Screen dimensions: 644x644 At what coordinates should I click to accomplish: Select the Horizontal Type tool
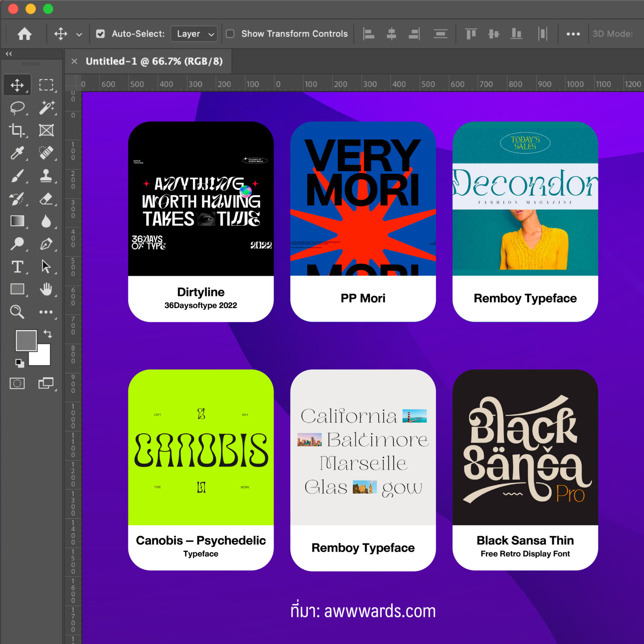point(17,266)
